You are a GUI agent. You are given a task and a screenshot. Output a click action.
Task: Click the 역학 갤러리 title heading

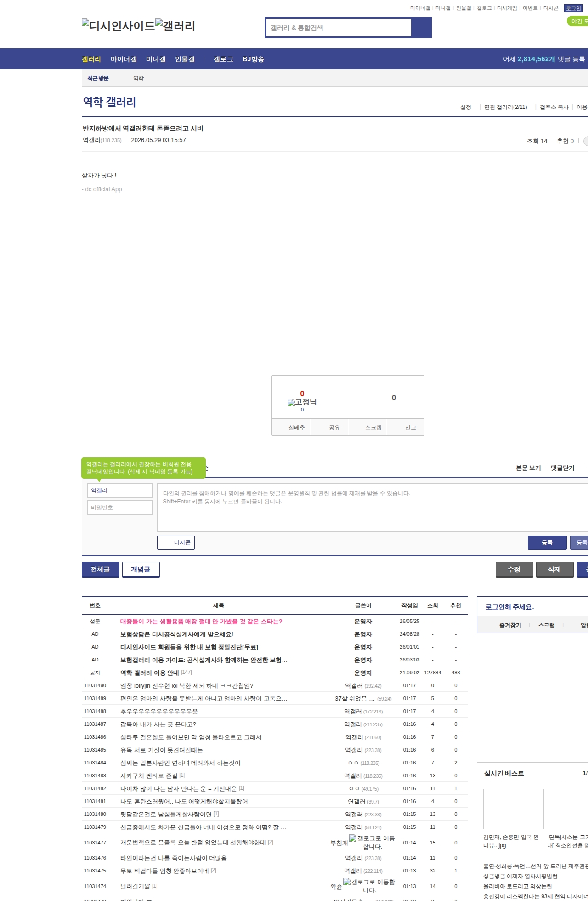pos(109,102)
